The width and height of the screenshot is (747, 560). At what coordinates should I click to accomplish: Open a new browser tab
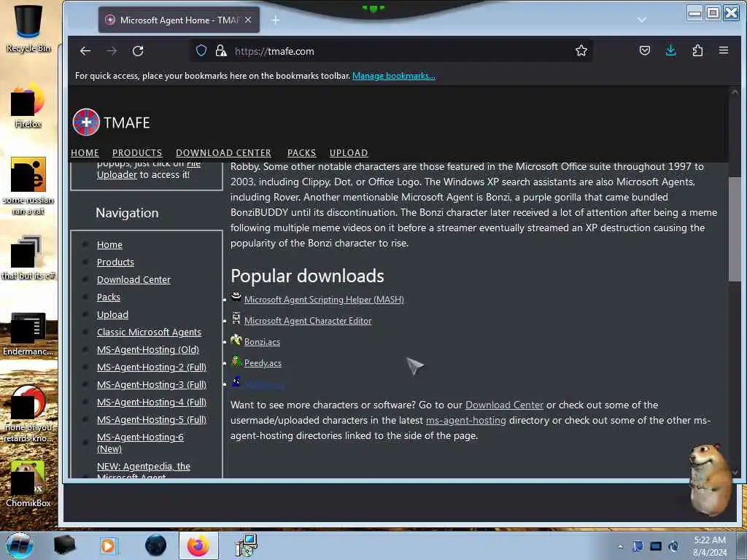[x=275, y=20]
